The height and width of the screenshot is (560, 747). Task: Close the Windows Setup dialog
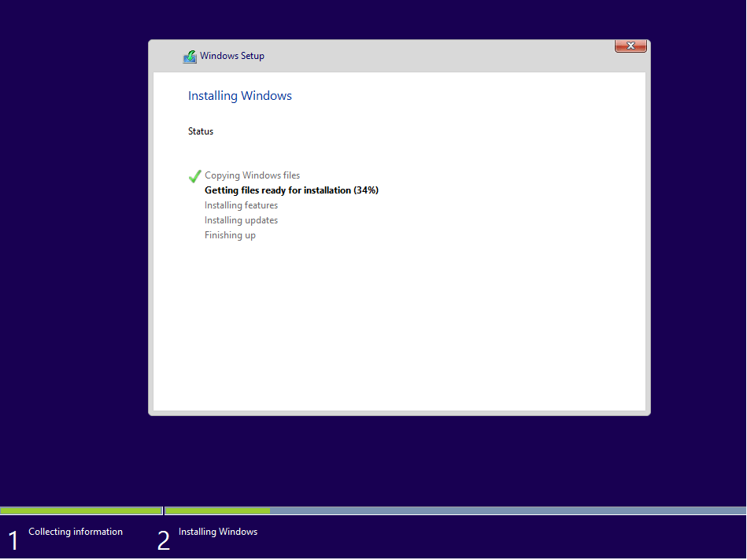[631, 46]
